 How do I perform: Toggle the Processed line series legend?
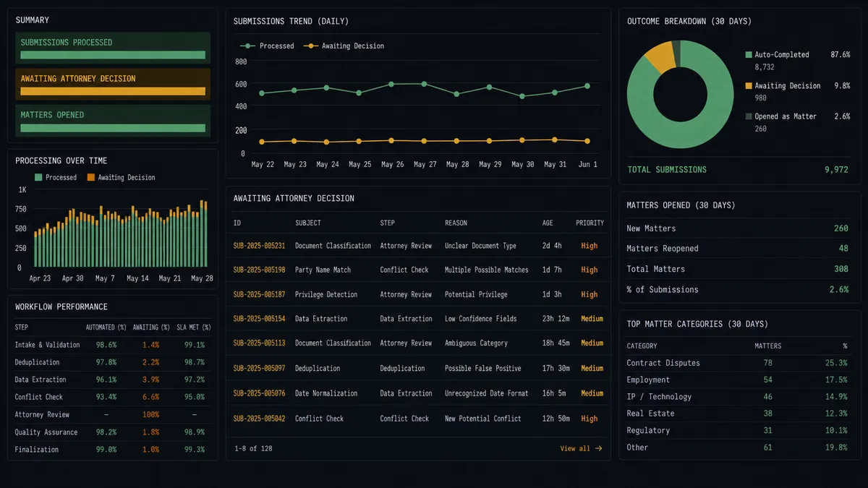click(x=268, y=46)
